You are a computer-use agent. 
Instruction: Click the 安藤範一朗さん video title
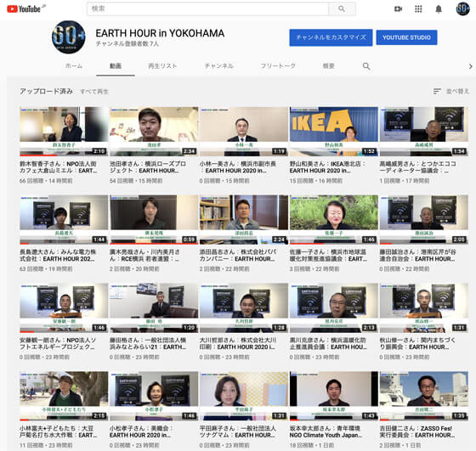tap(58, 343)
